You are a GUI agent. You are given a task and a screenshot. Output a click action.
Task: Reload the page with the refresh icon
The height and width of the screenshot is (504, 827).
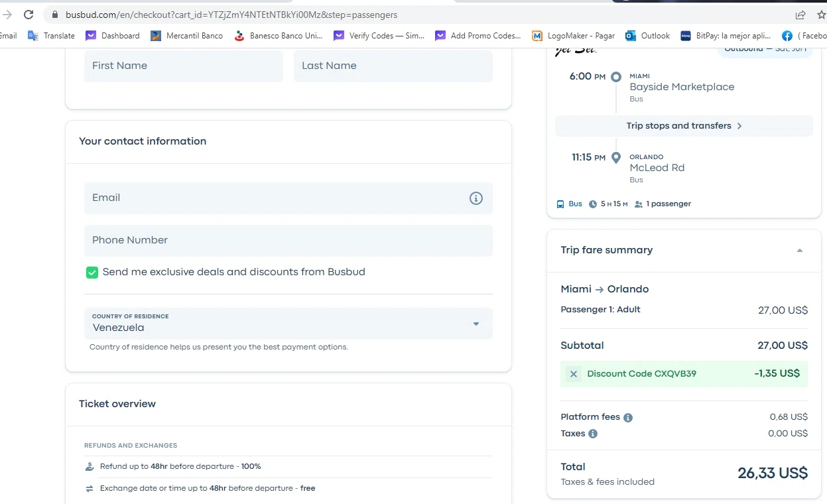pyautogui.click(x=29, y=15)
